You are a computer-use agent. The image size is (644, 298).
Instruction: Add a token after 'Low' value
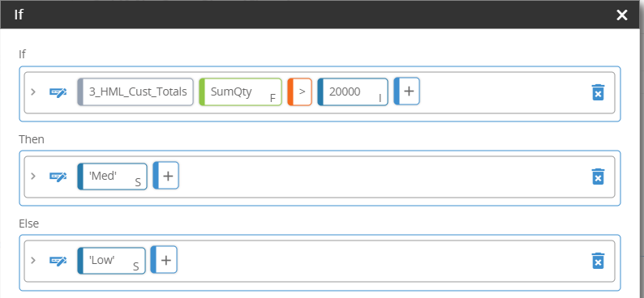coord(164,260)
